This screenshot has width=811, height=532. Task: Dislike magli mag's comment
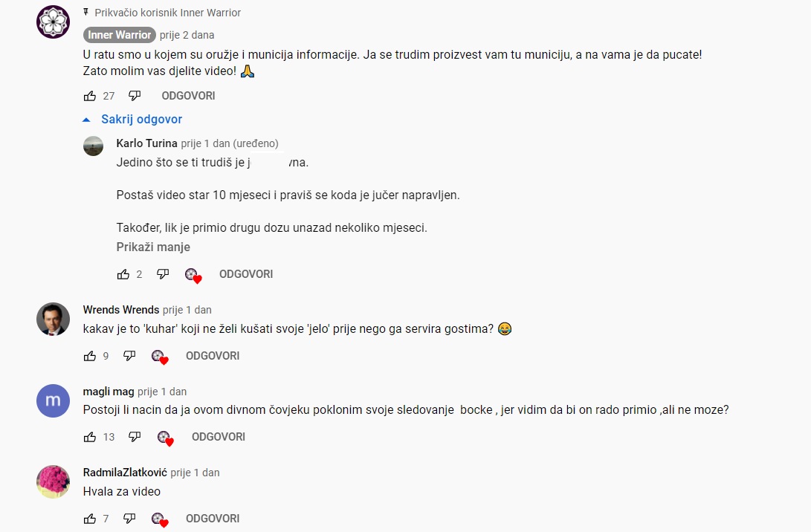pos(135,437)
